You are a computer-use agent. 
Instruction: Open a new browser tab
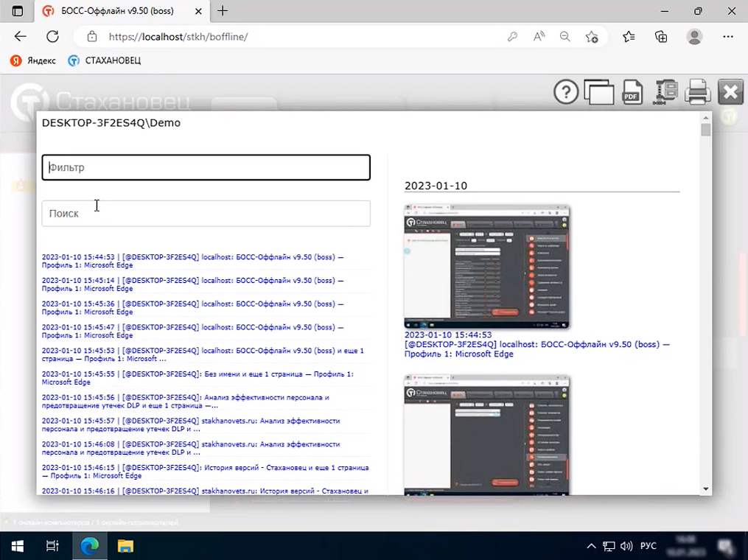tap(223, 11)
